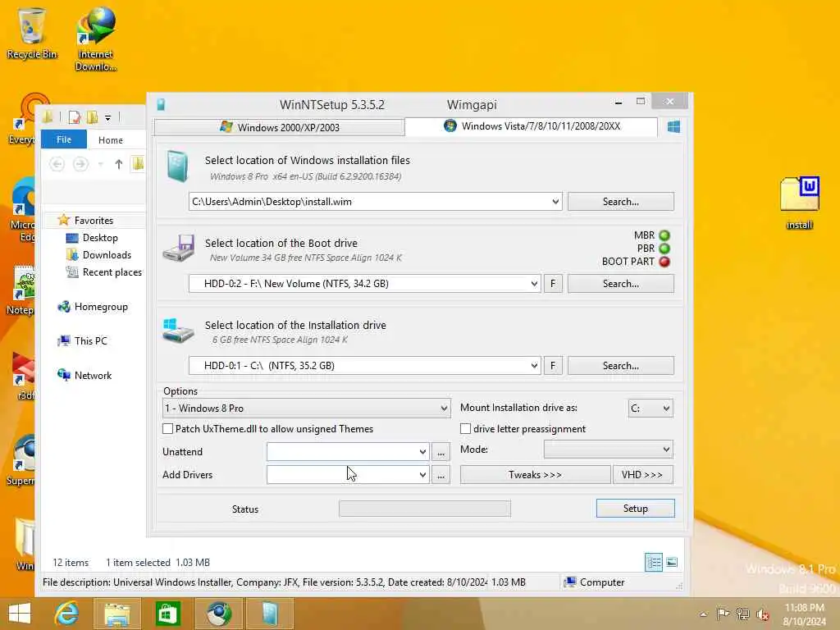840x630 pixels.
Task: Click Search for Installation drive
Action: pyautogui.click(x=620, y=366)
